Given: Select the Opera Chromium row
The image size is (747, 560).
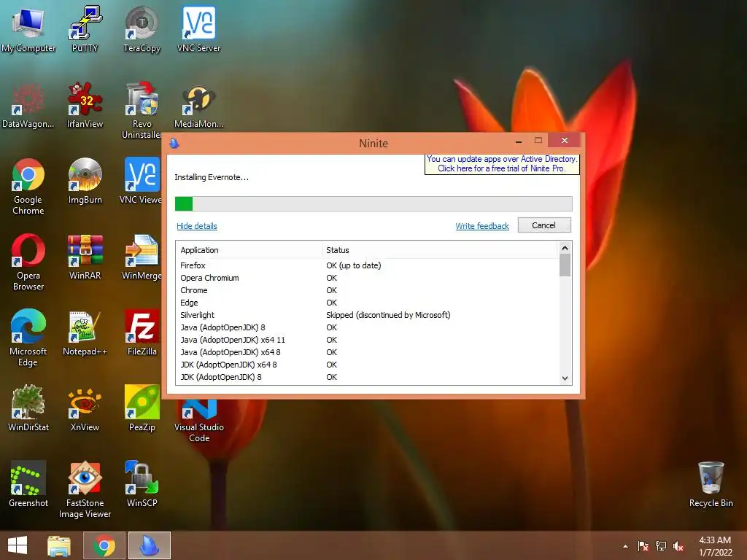Looking at the screenshot, I should click(367, 278).
